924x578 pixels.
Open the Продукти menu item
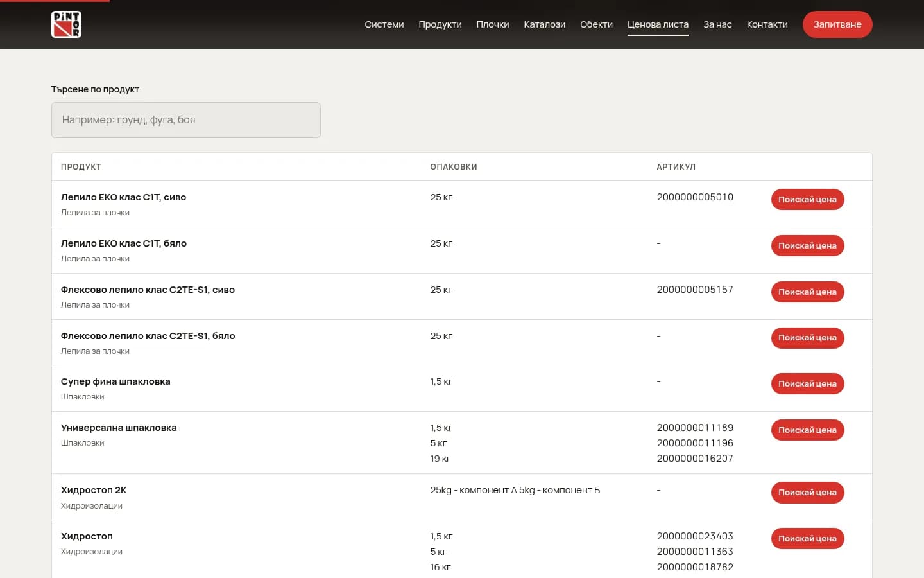click(440, 24)
